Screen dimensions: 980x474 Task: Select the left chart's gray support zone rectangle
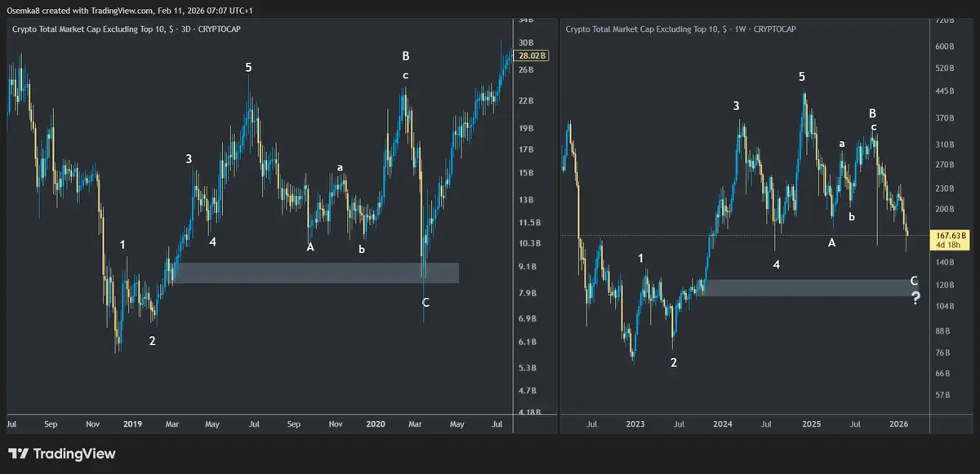[314, 272]
